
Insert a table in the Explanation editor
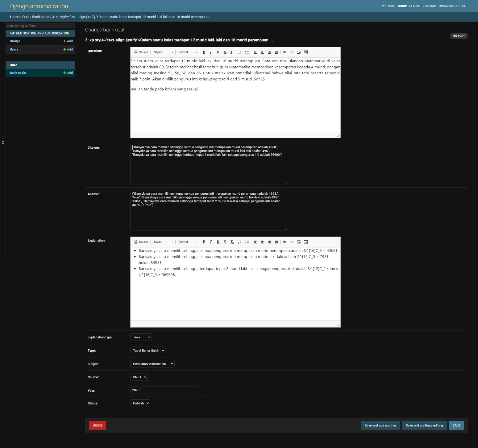[306, 242]
